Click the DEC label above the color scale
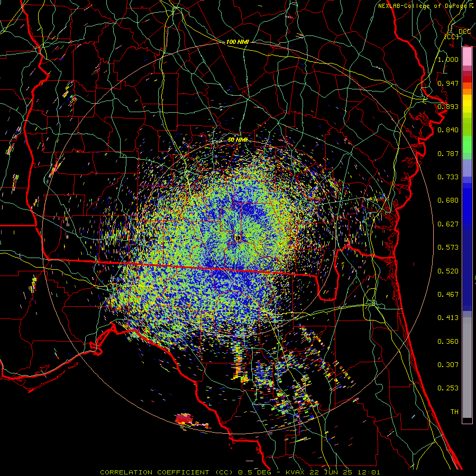The width and height of the screenshot is (476, 476). tap(464, 32)
